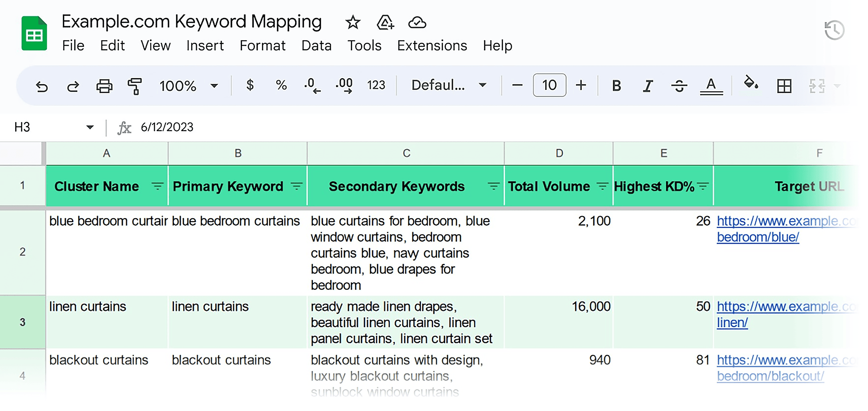Open the Data menu
The width and height of the screenshot is (868, 411).
(316, 45)
